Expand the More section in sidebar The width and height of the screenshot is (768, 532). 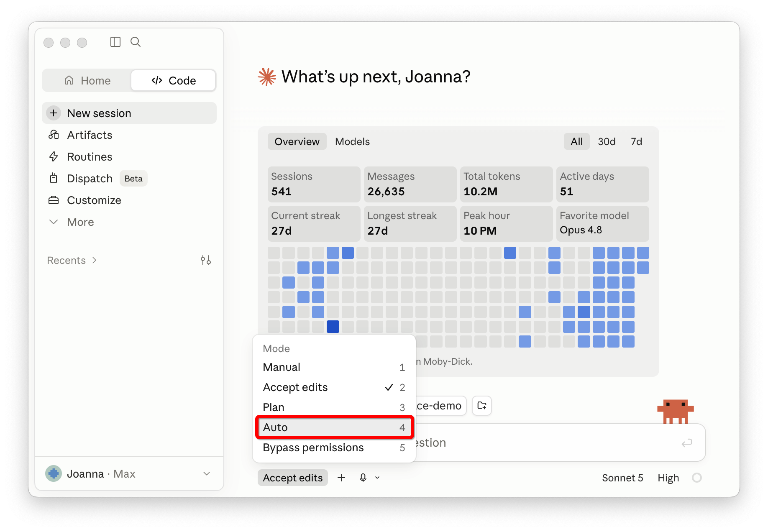click(x=129, y=222)
